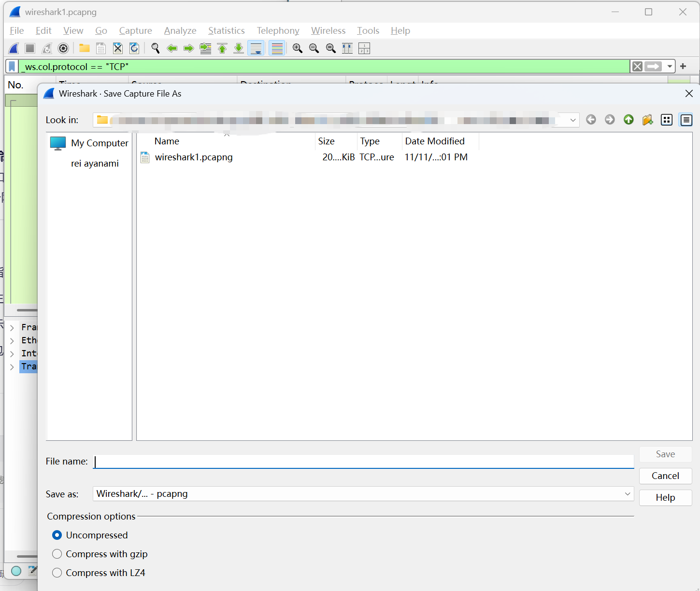This screenshot has width=700, height=591.
Task: Select the Uncompressed radio option
Action: (57, 535)
